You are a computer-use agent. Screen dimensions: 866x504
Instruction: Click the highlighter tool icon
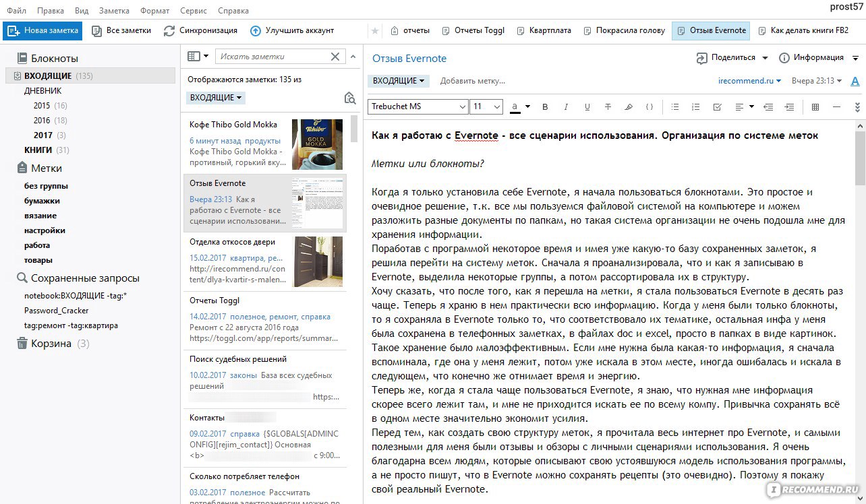pos(629,106)
